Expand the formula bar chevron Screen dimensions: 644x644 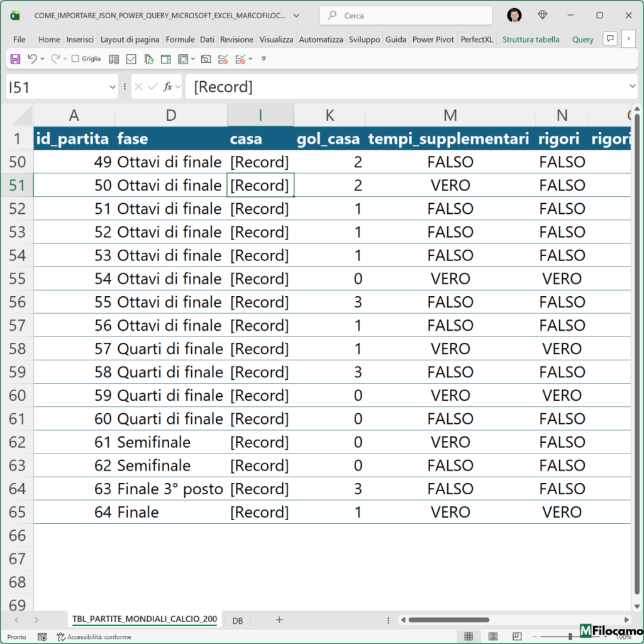[x=632, y=86]
